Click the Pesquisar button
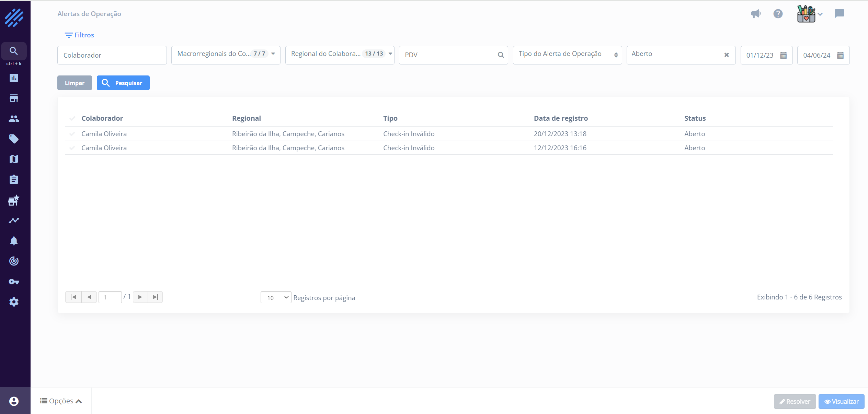Viewport: 868px width, 414px height. coord(123,83)
